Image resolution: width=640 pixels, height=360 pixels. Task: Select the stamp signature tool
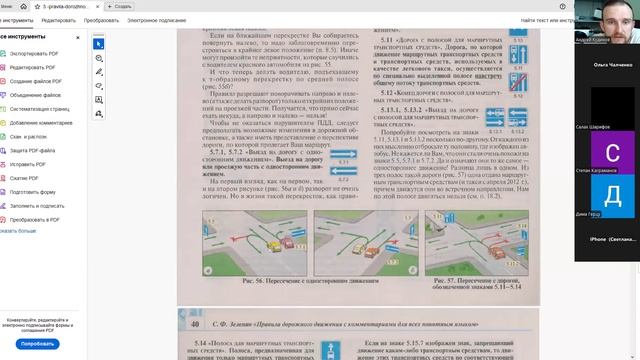pyautogui.click(x=99, y=114)
